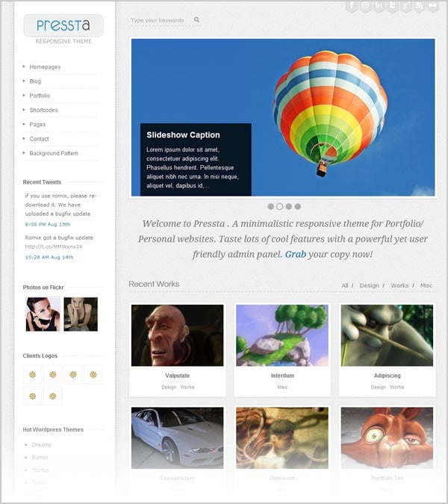448x504 pixels.
Task: Select the third slideshow dot
Action: coord(289,206)
